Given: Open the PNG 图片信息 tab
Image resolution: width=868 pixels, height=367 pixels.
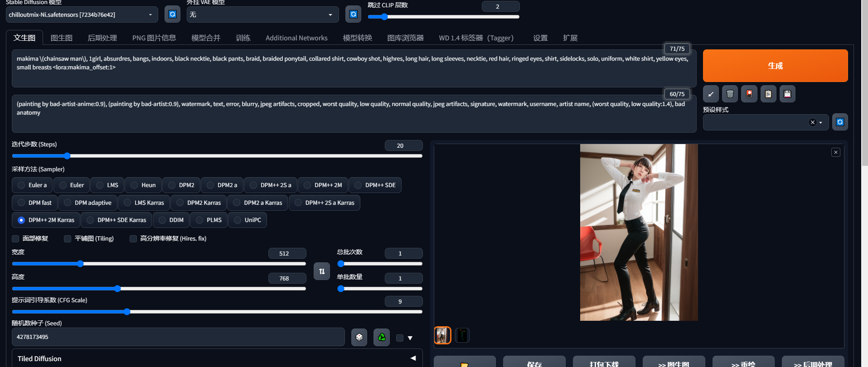Looking at the screenshot, I should tap(154, 38).
